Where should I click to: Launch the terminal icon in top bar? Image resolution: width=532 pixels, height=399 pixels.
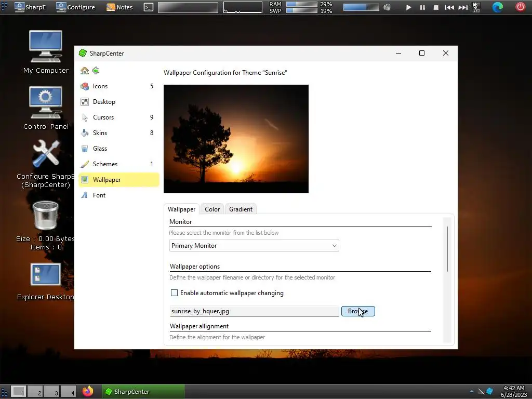(x=148, y=7)
